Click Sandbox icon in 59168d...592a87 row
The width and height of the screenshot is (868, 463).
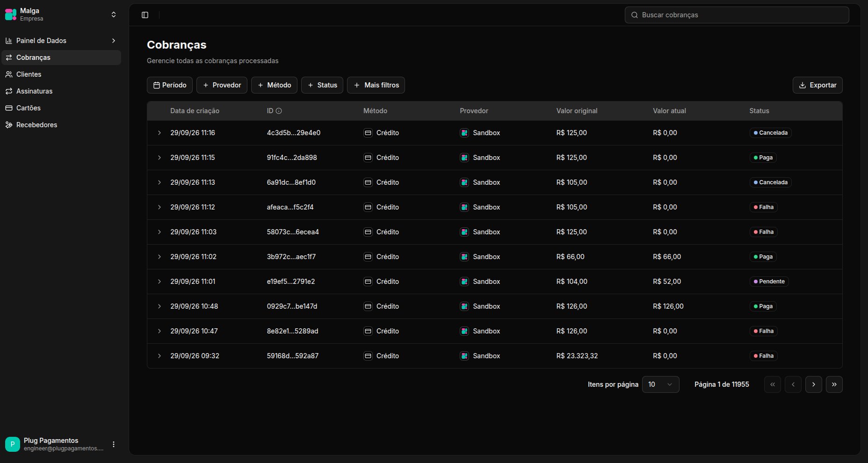[x=464, y=356]
